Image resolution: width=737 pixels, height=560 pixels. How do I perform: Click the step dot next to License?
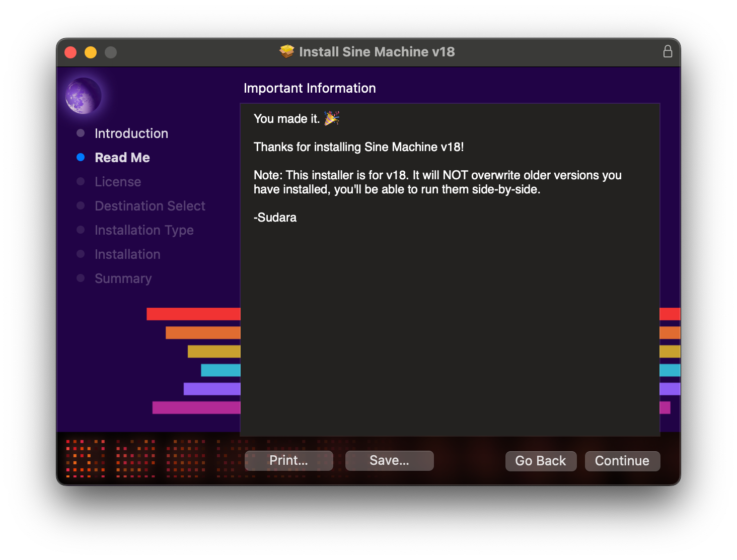81,181
